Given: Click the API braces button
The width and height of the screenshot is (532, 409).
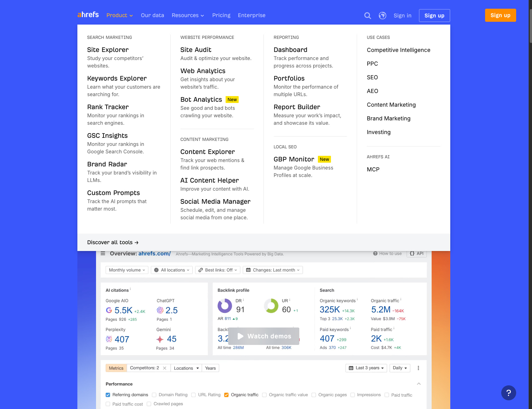Looking at the screenshot, I should pos(416,253).
